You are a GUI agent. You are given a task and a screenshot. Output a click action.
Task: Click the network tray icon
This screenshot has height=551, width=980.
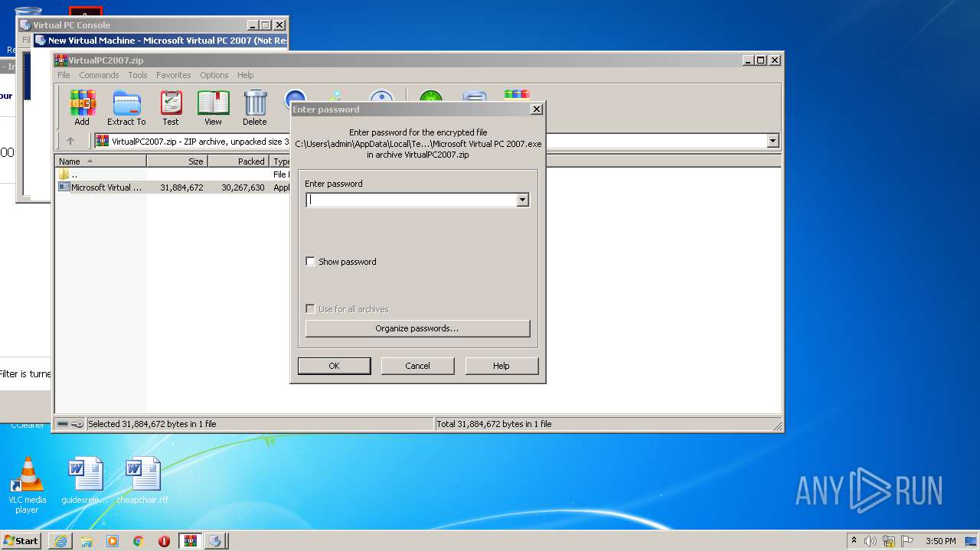[x=889, y=541]
